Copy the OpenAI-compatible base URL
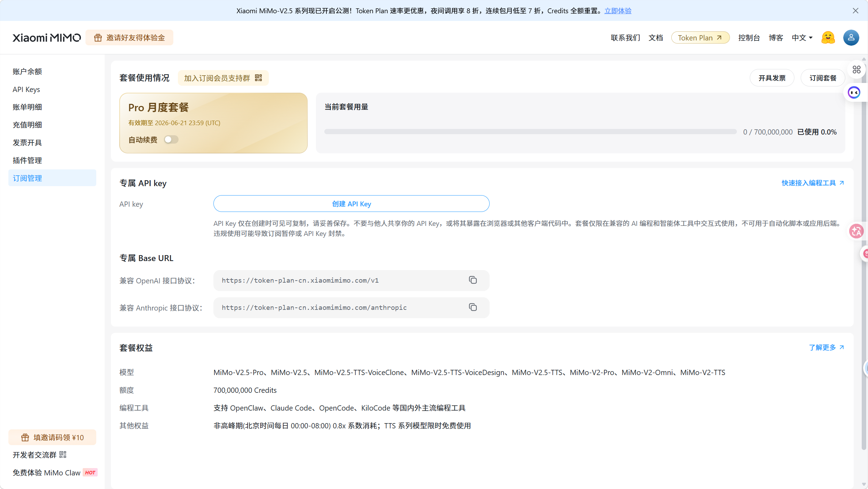The width and height of the screenshot is (868, 489). [473, 280]
